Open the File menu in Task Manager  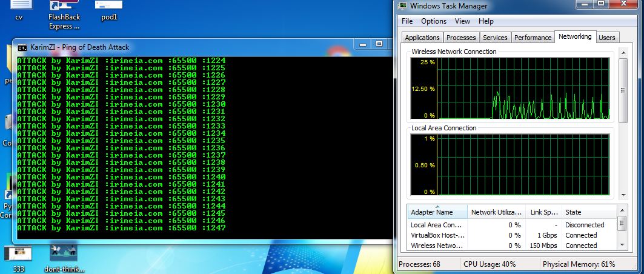(407, 21)
